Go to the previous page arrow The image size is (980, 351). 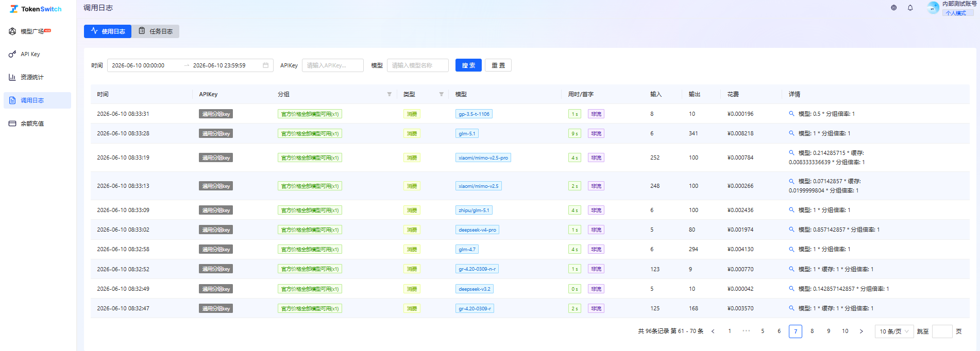pyautogui.click(x=713, y=331)
